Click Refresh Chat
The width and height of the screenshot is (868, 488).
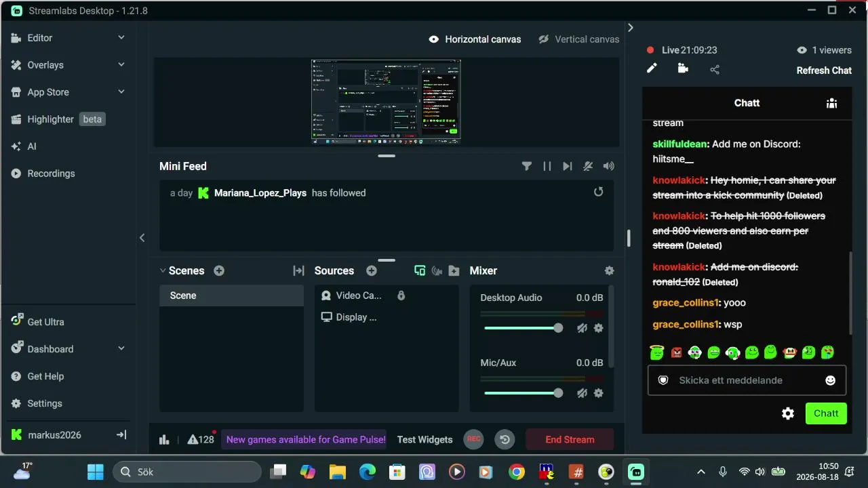tap(824, 70)
